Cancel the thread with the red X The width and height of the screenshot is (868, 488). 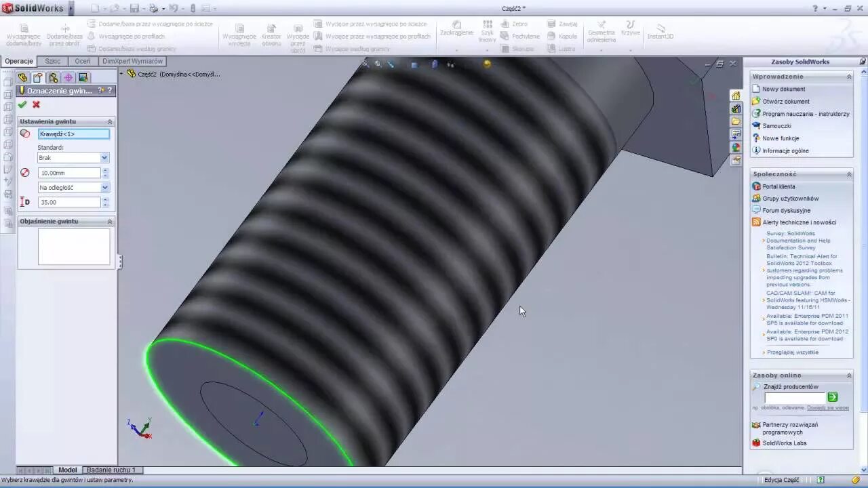click(36, 104)
